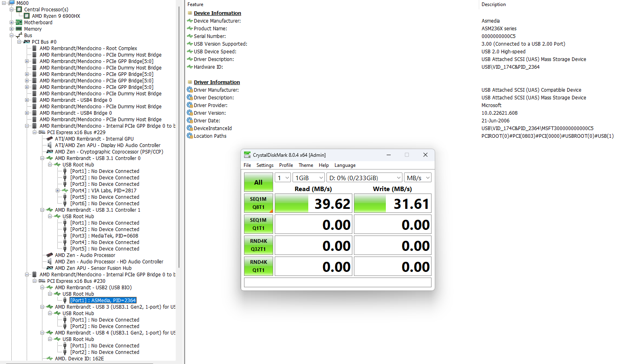621x364 pixels.
Task: Open the Language menu
Action: (345, 165)
